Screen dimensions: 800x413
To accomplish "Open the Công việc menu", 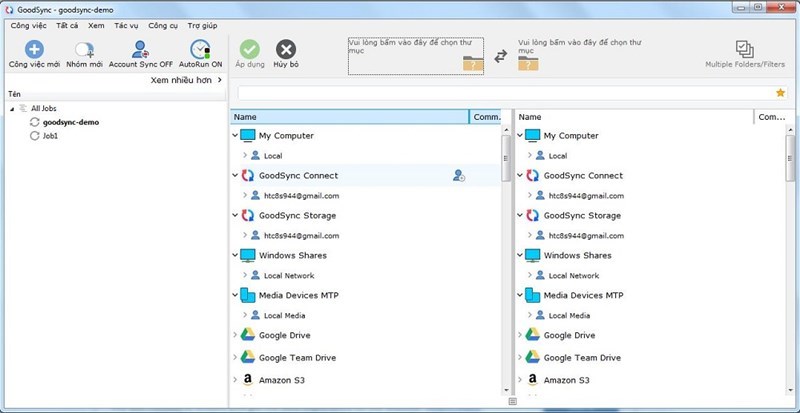I will pyautogui.click(x=29, y=26).
